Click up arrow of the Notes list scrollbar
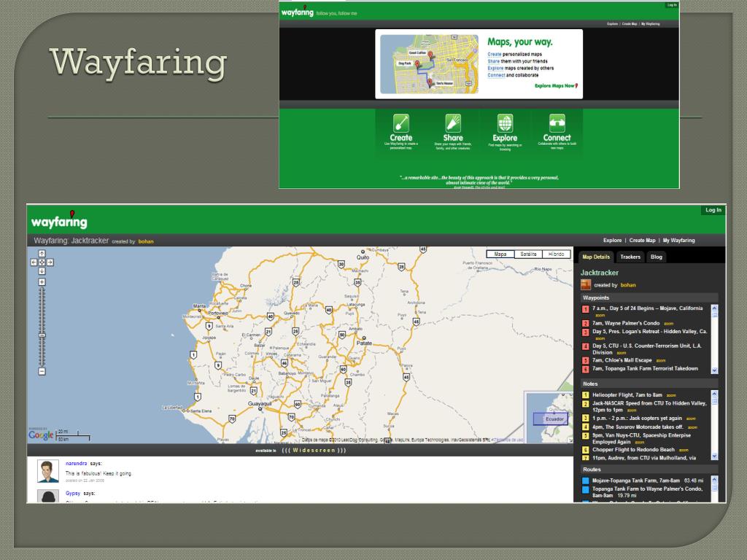 714,394
